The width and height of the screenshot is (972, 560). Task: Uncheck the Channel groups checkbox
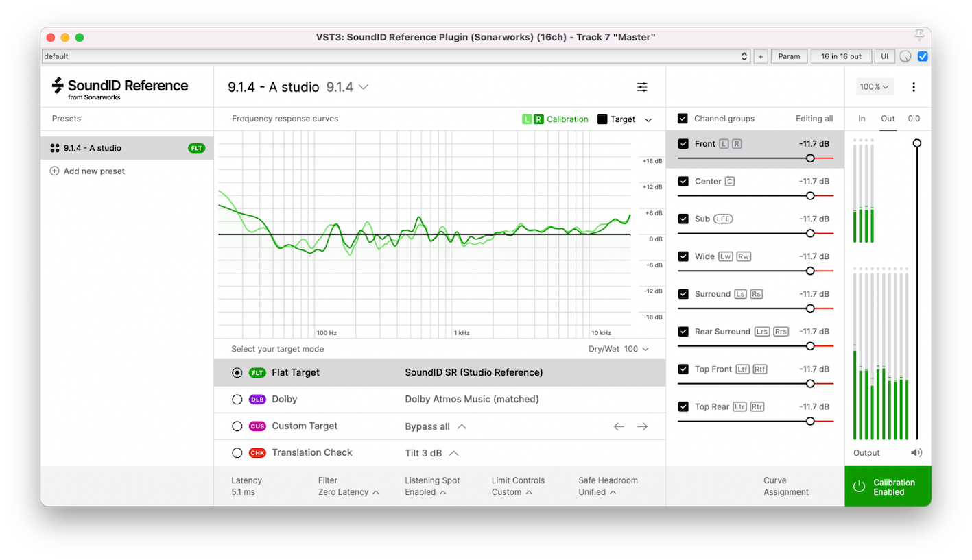[683, 119]
